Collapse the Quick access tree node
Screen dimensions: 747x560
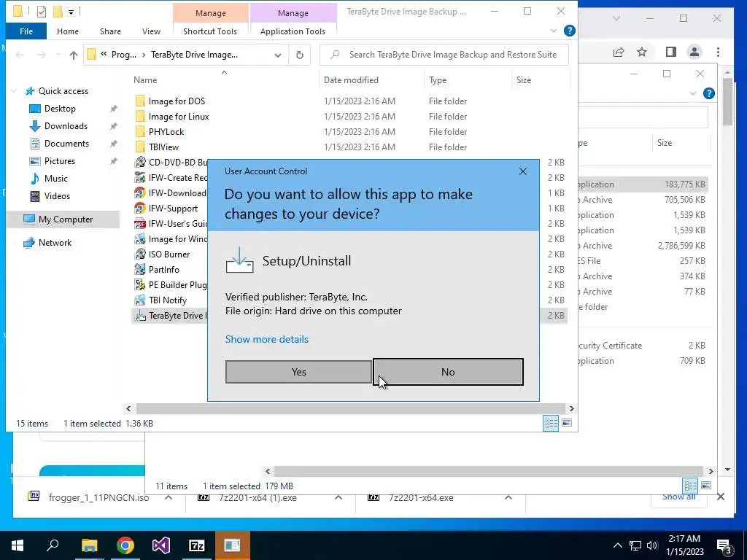tap(15, 91)
